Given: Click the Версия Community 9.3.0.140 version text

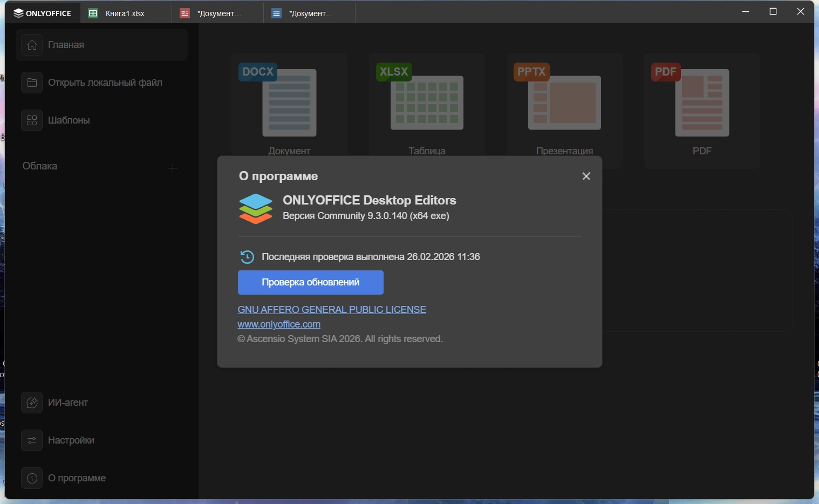Looking at the screenshot, I should 366,216.
